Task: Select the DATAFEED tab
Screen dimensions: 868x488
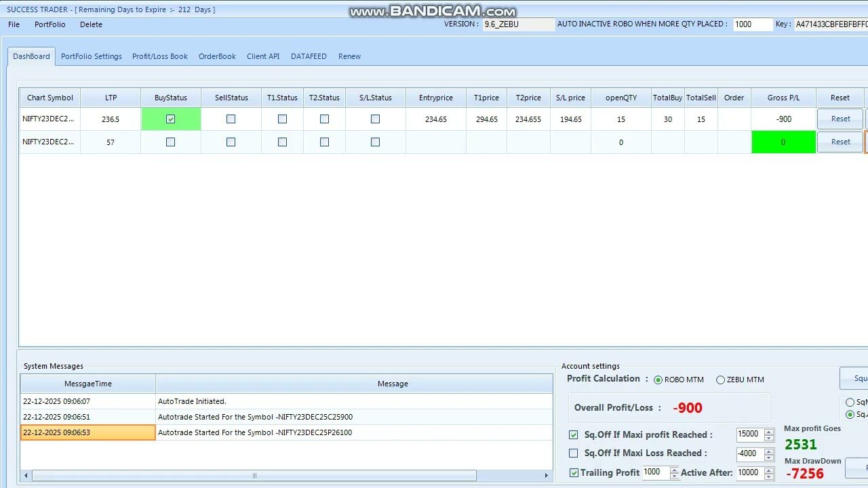Action: pos(309,56)
